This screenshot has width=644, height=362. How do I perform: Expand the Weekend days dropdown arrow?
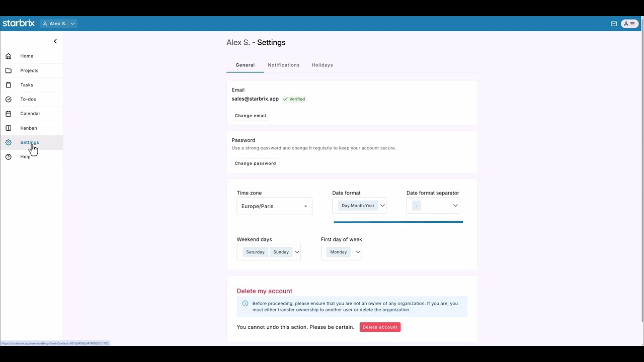pyautogui.click(x=297, y=252)
